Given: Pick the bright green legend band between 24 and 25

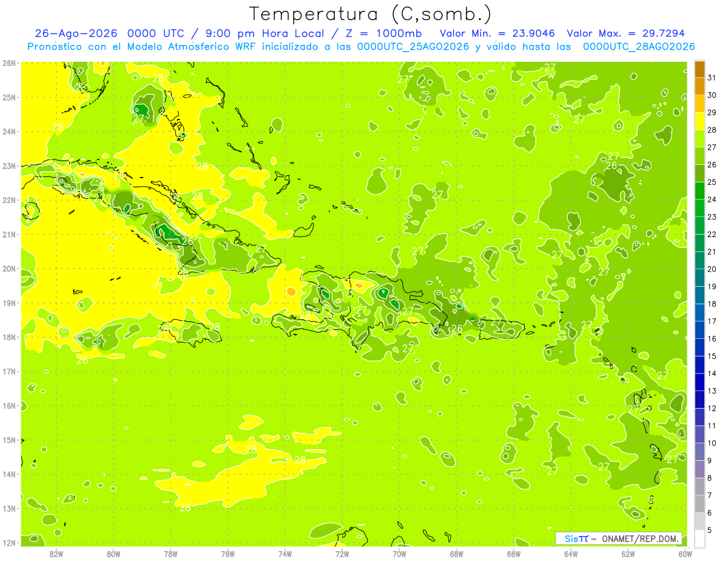Looking at the screenshot, I should [699, 191].
